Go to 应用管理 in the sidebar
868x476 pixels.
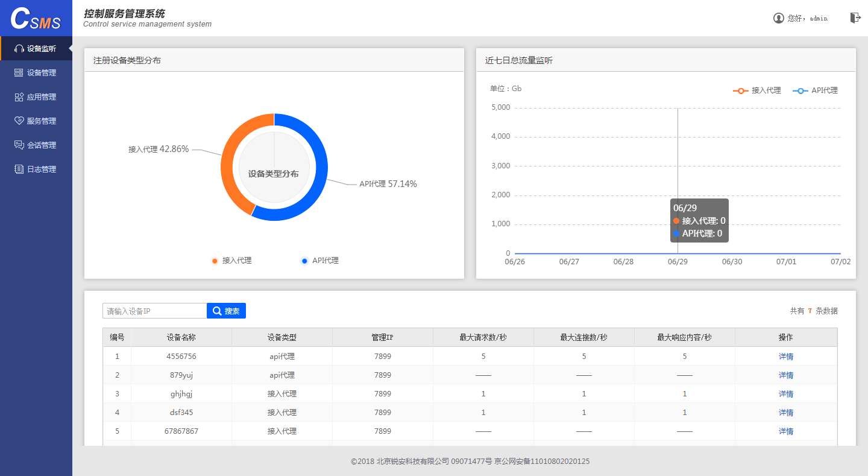coord(36,97)
